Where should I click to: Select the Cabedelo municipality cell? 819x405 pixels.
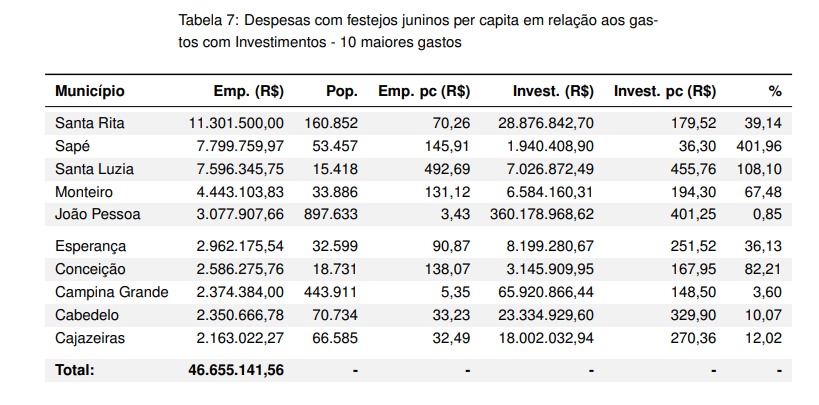(x=88, y=315)
